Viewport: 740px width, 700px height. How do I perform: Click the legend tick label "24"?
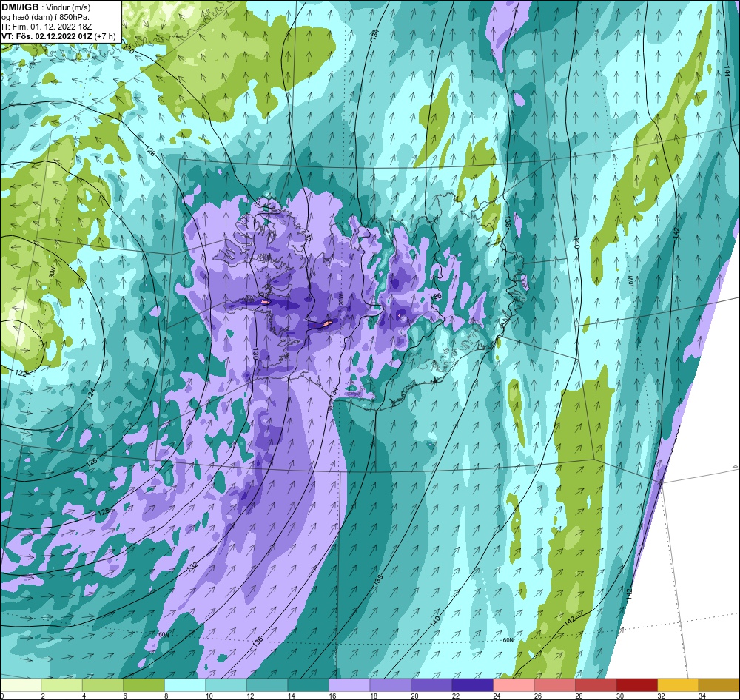coord(497,696)
